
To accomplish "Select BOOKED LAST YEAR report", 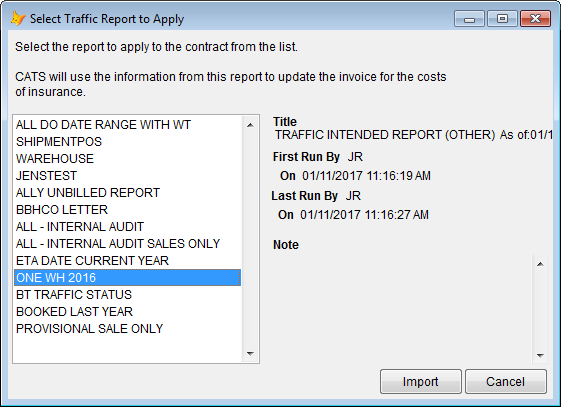I will (x=127, y=312).
